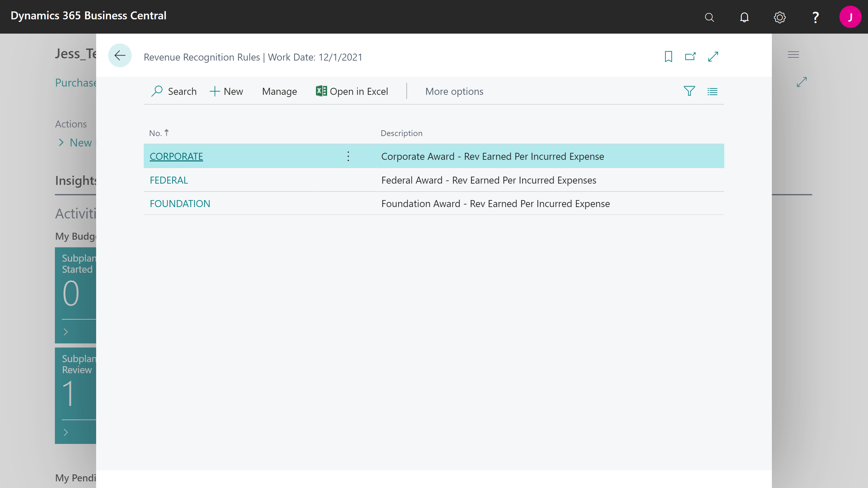Toggle the settings gear icon
This screenshot has width=868, height=488.
[x=780, y=17]
